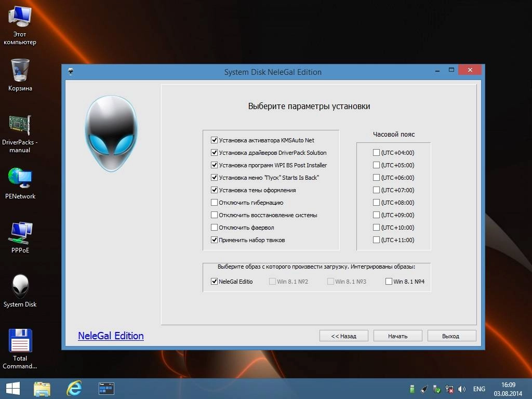The height and width of the screenshot is (399, 532).
Task: Check the Win 8.1 №4 image checkbox
Action: [x=389, y=281]
